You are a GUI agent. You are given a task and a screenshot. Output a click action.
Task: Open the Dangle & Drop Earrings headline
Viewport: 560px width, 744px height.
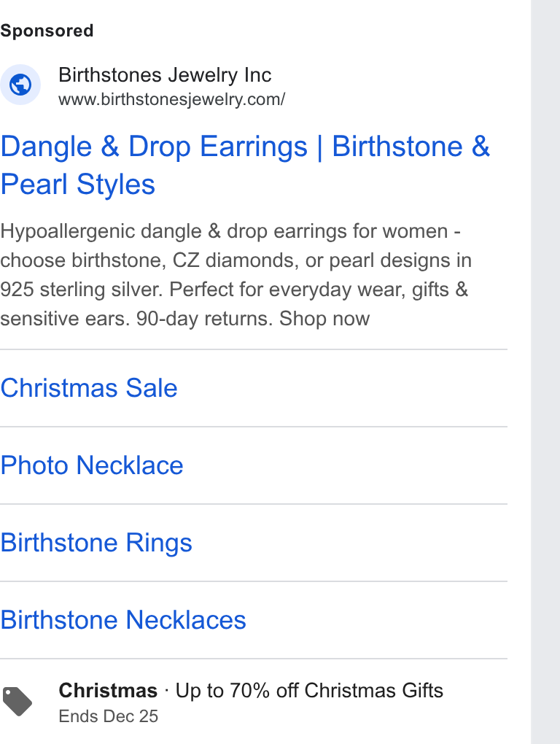(245, 146)
